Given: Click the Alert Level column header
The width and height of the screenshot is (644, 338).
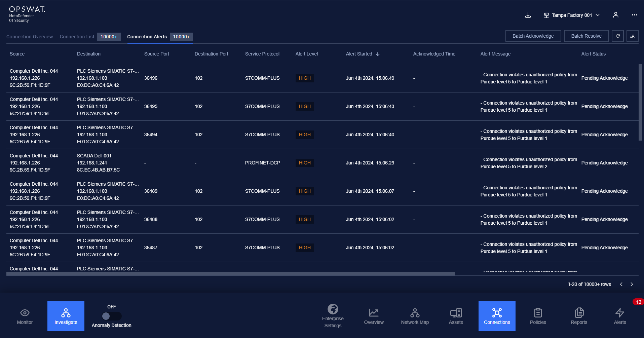Looking at the screenshot, I should pyautogui.click(x=307, y=54).
